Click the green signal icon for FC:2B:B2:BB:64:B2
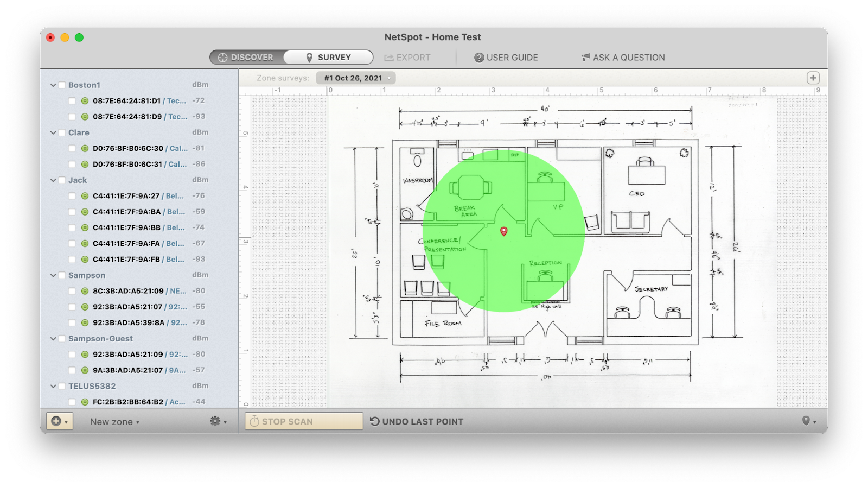Viewport: 868px width, 487px height. point(85,402)
